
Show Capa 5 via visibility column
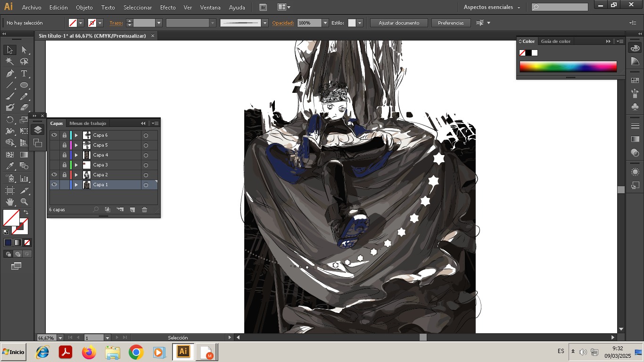tap(54, 145)
